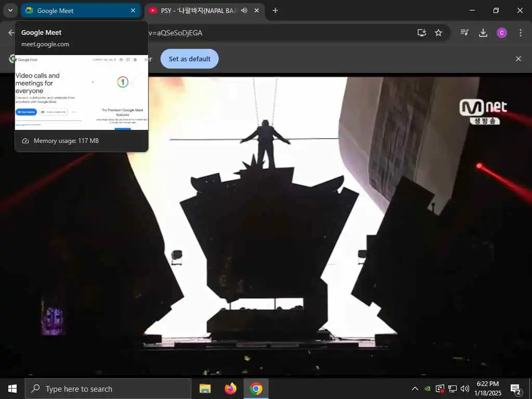Open the media controls icon
The height and width of the screenshot is (399, 532).
click(x=464, y=33)
